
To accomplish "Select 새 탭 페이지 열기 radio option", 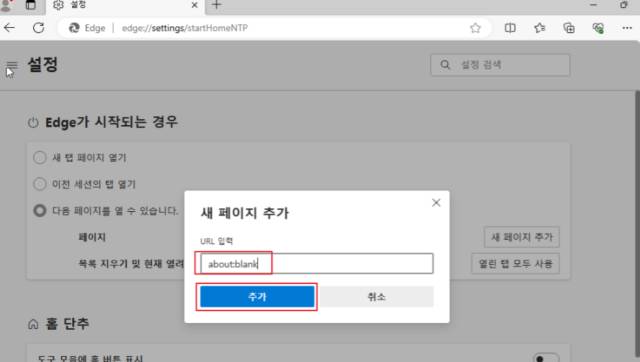I will point(40,158).
